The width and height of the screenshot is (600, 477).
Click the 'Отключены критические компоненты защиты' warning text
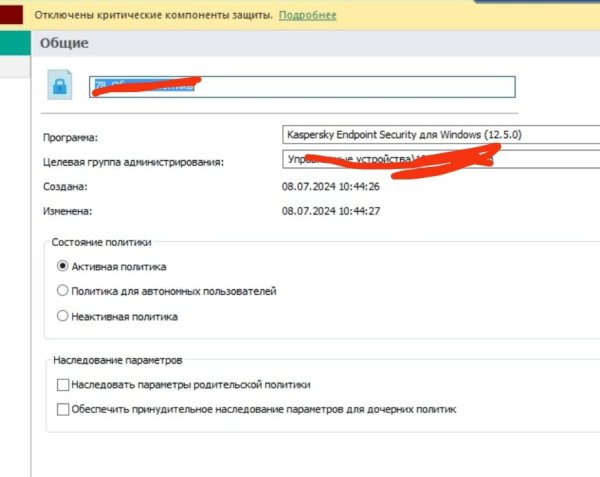point(153,15)
